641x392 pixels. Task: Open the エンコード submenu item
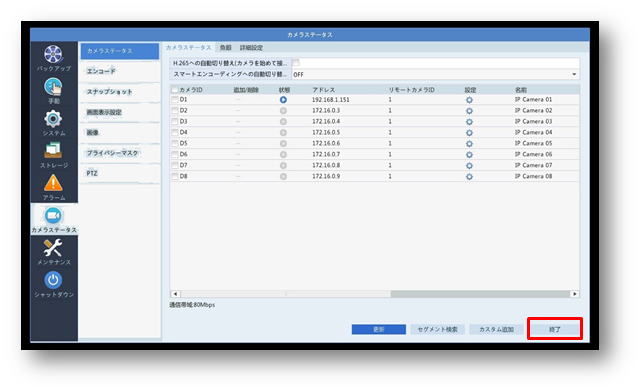119,71
